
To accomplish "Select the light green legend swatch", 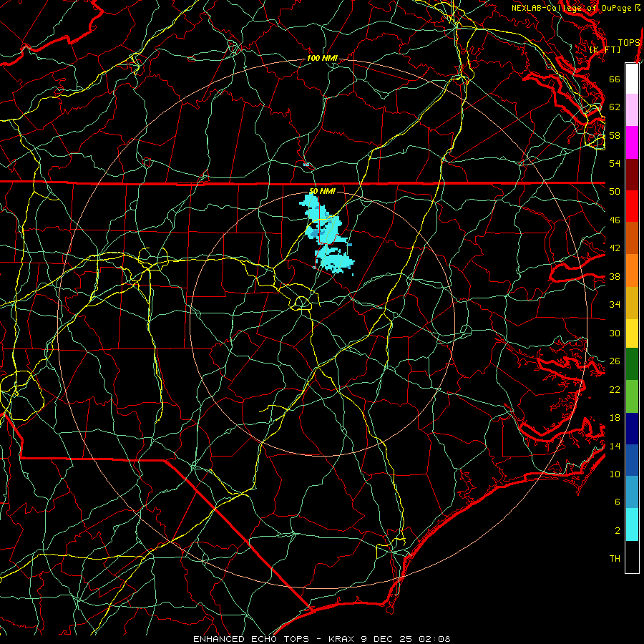I will coord(632,396).
